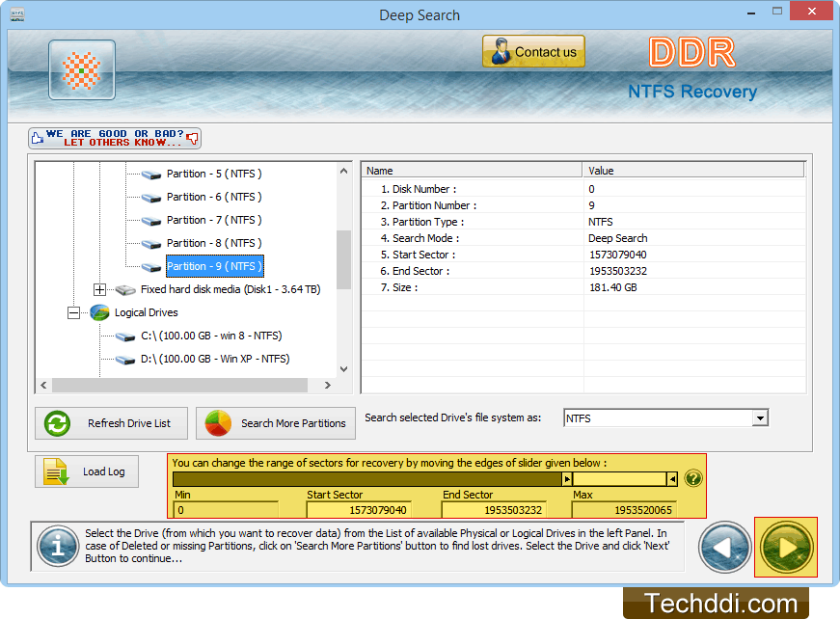Click the Value column header
Image resolution: width=840 pixels, height=619 pixels.
click(693, 171)
